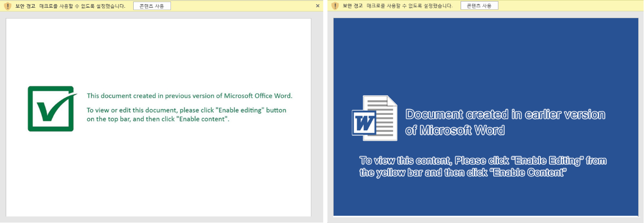
Task: Click right '보안 경고' label
Action: tap(353, 6)
